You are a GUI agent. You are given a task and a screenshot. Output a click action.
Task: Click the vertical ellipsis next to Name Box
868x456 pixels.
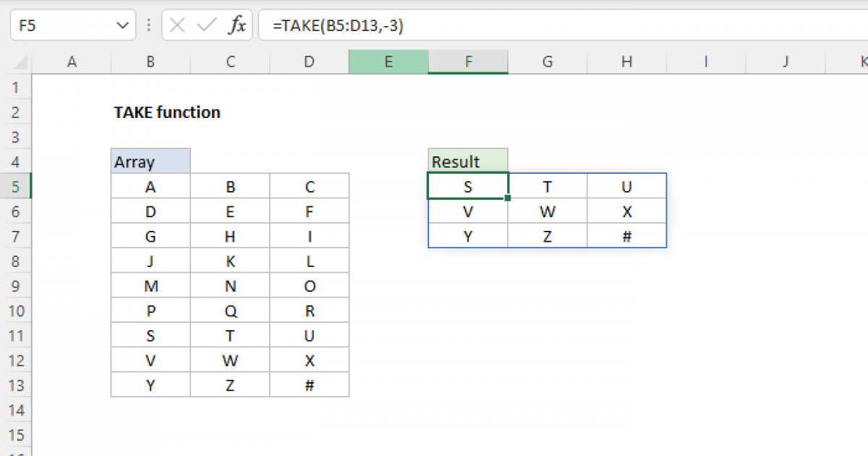click(x=148, y=25)
